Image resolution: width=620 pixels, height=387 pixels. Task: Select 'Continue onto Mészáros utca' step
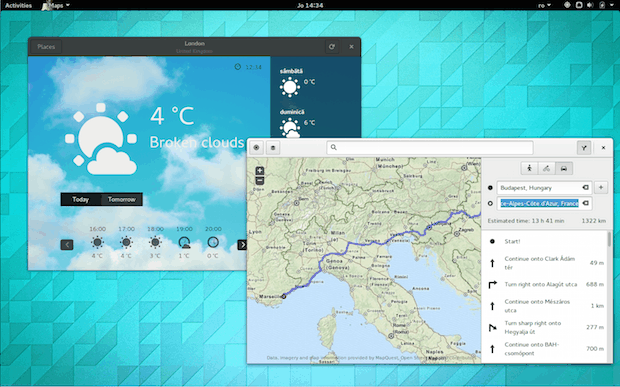coord(545,306)
